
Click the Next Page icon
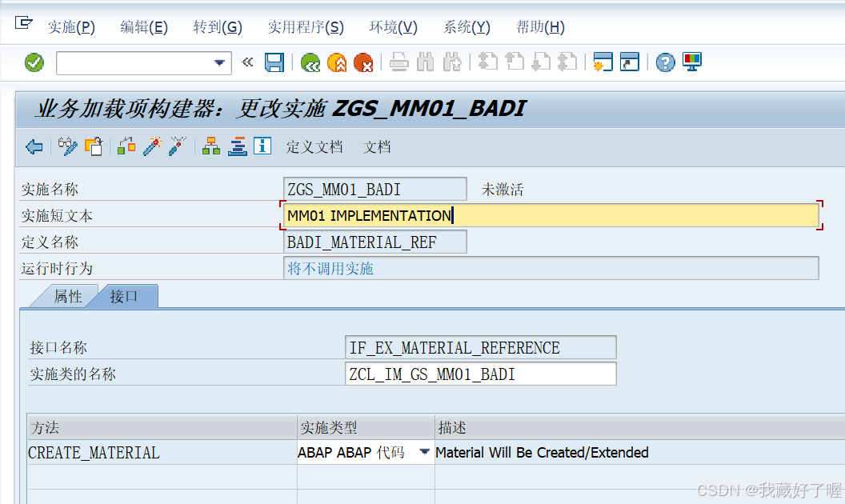540,62
